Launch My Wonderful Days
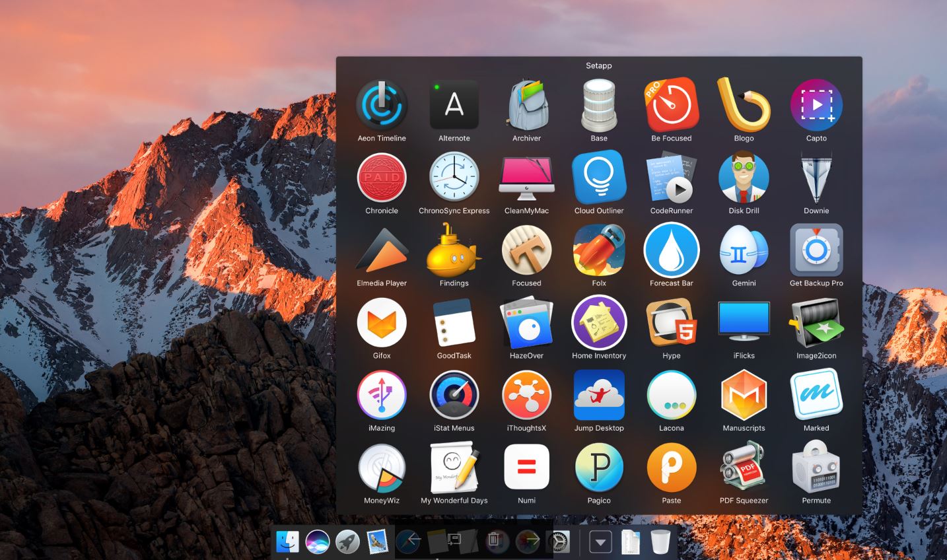This screenshot has width=947, height=560. click(454, 468)
